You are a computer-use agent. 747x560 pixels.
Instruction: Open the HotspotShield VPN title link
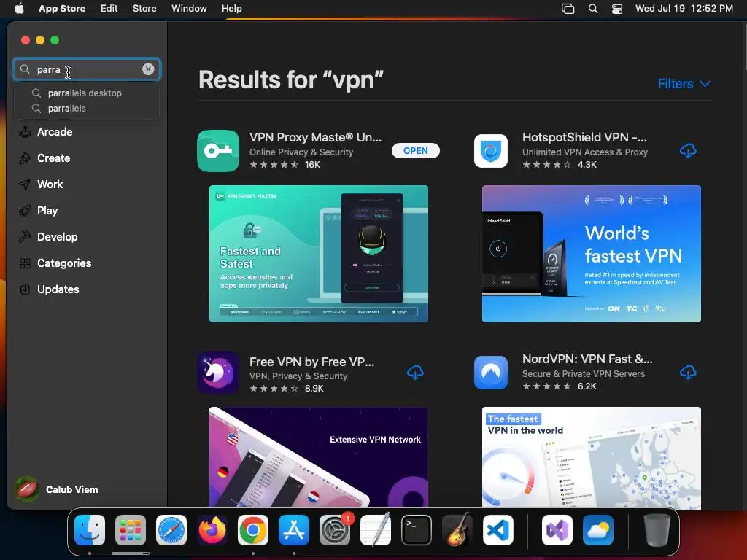pyautogui.click(x=584, y=137)
